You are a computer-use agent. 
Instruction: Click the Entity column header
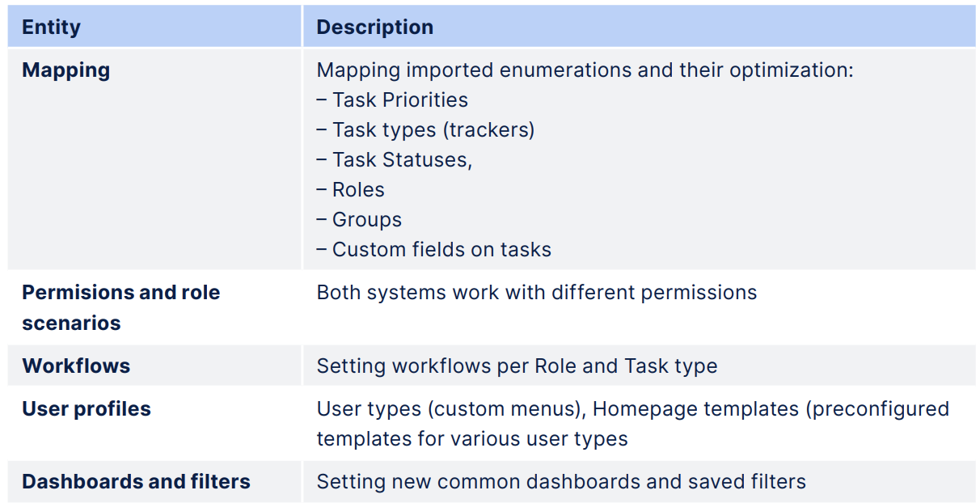click(x=51, y=27)
